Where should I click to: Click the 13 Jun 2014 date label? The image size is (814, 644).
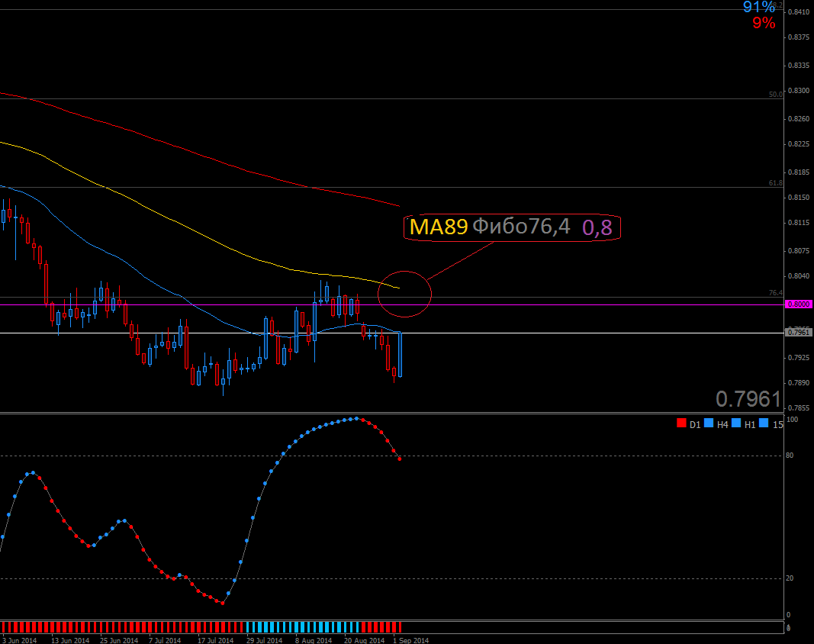coord(70,640)
